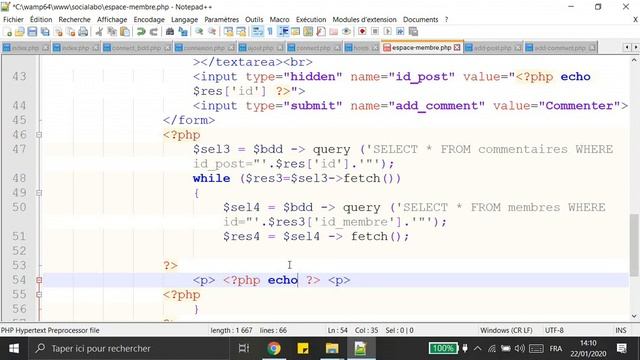The width and height of the screenshot is (640, 360).
Task: Click the Print toolbar icon
Action: [83, 31]
